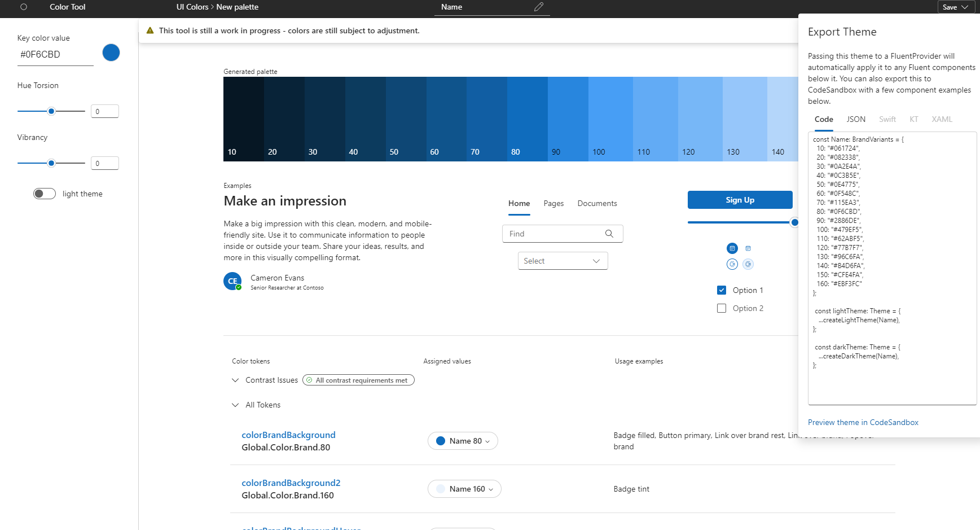
Task: Click the pencil edit icon beside Name
Action: pyautogui.click(x=539, y=7)
